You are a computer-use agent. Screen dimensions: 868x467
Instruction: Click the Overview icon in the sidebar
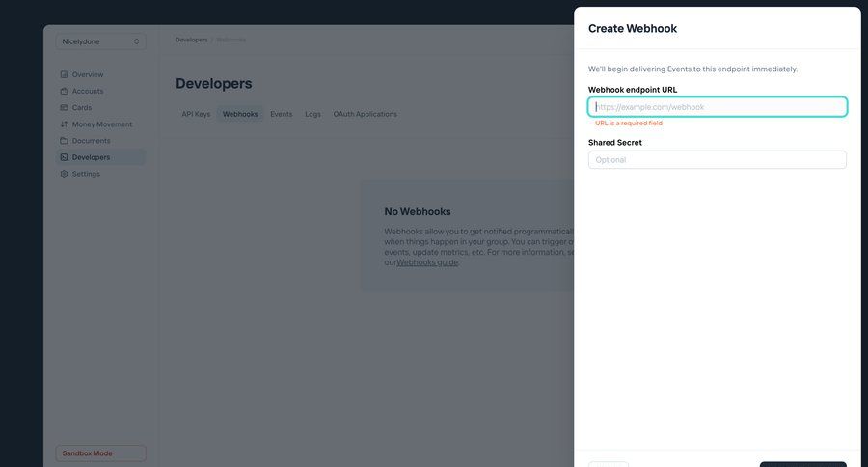pyautogui.click(x=65, y=74)
